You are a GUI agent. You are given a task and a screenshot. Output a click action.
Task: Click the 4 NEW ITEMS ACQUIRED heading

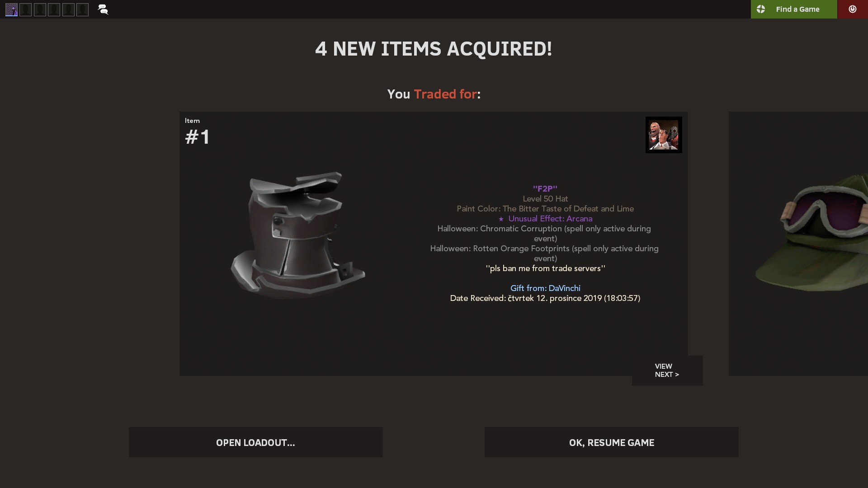pos(434,49)
